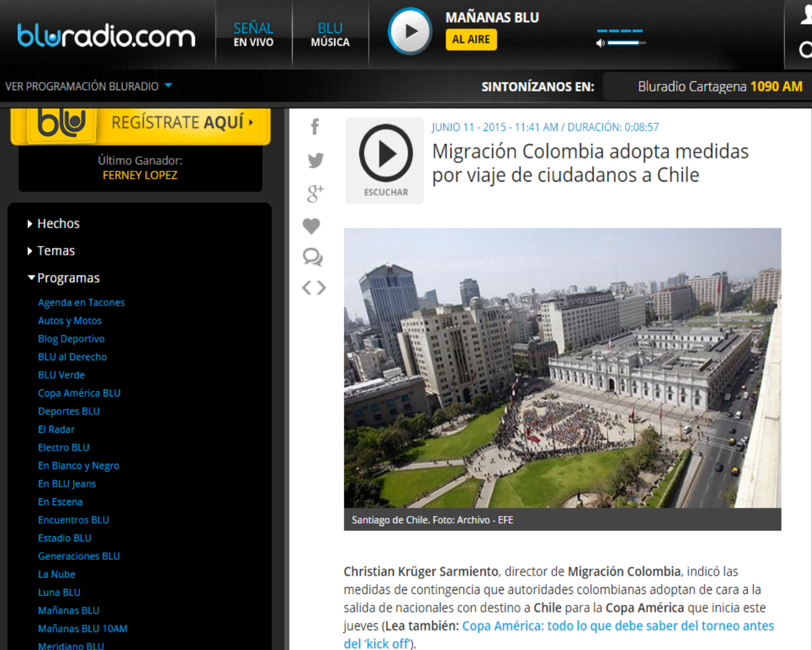Adjust the volume slider bar
Viewport: 812px width, 650px height.
click(627, 43)
